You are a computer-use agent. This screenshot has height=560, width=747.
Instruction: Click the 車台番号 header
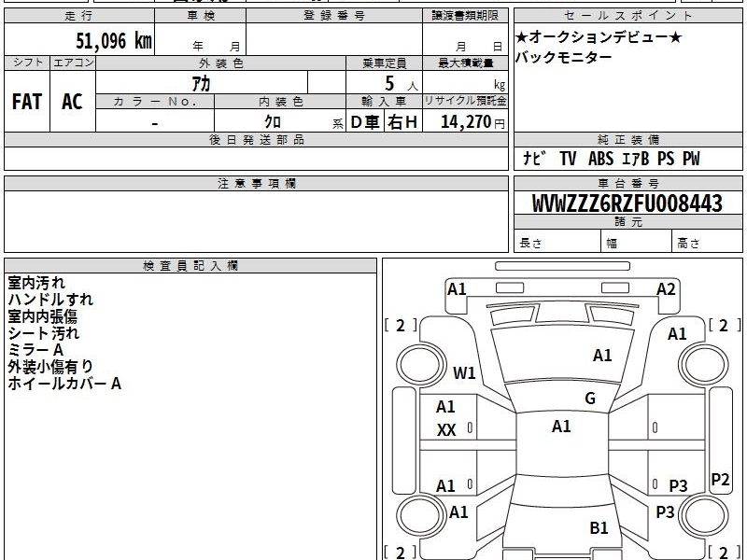point(627,184)
